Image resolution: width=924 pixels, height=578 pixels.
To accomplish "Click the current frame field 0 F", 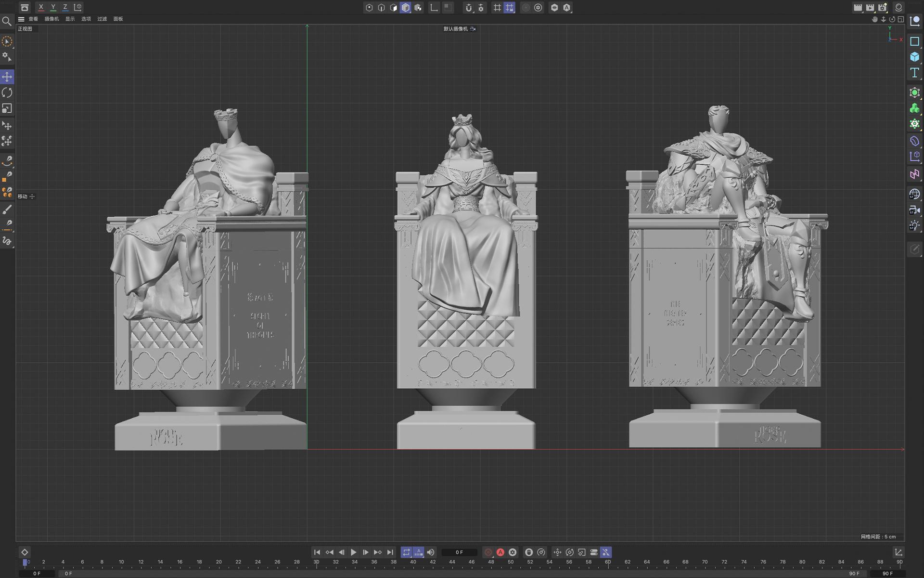I will pos(459,552).
